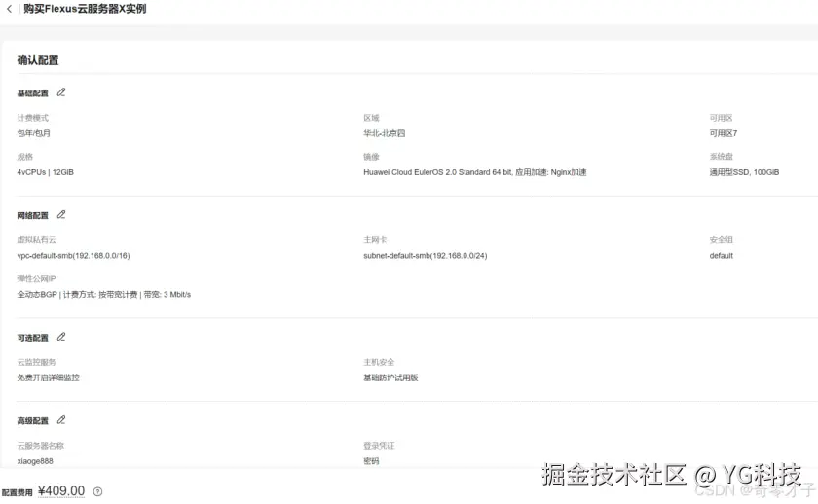
Task: Click the 基础配置 section heading
Action: pos(32,93)
